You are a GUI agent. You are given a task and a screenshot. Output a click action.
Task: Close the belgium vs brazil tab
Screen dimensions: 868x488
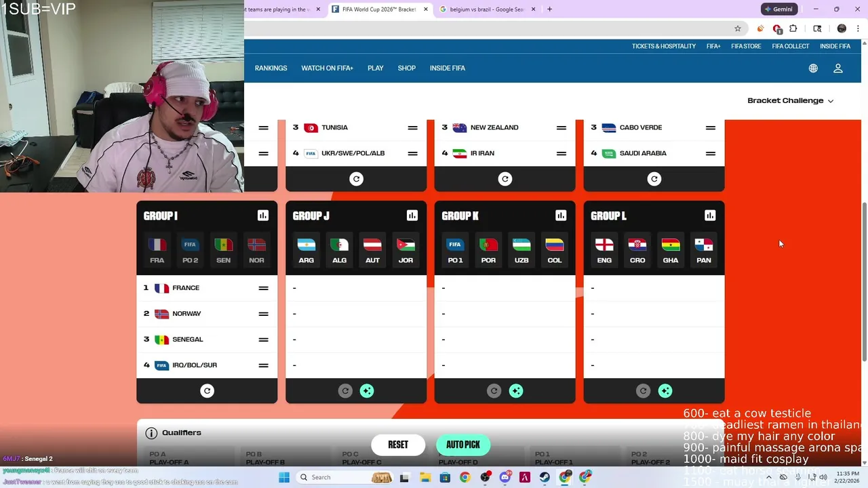(x=534, y=9)
